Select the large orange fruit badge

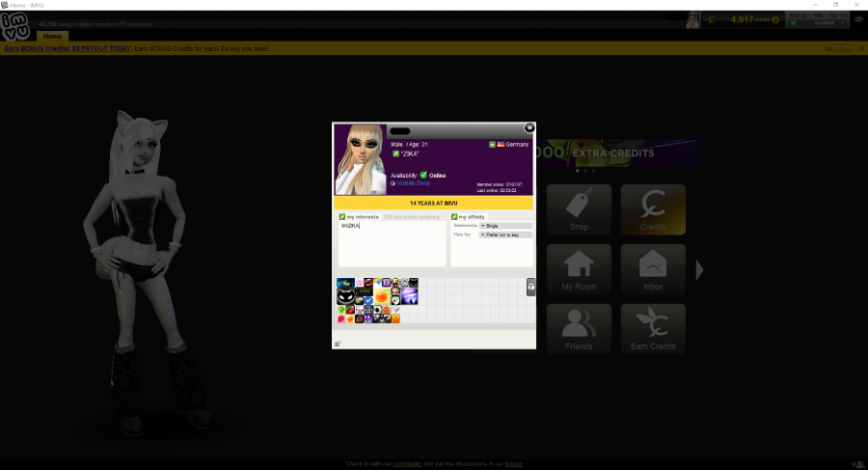[382, 296]
